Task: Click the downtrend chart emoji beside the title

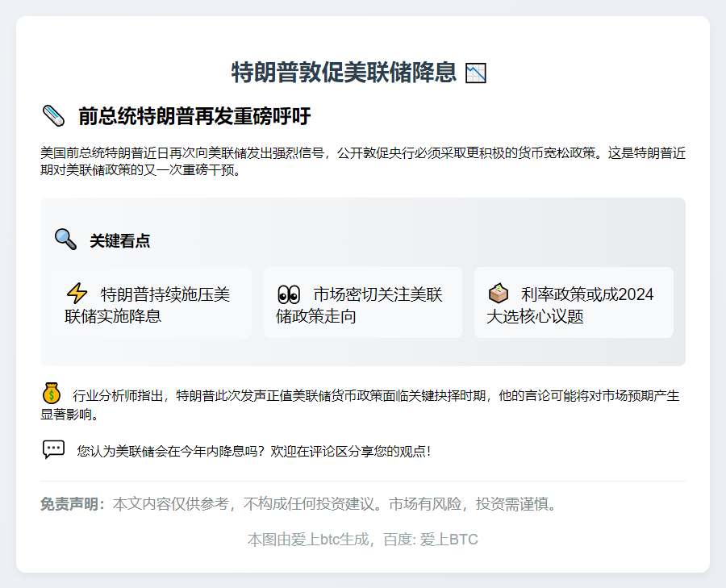Action: [475, 73]
